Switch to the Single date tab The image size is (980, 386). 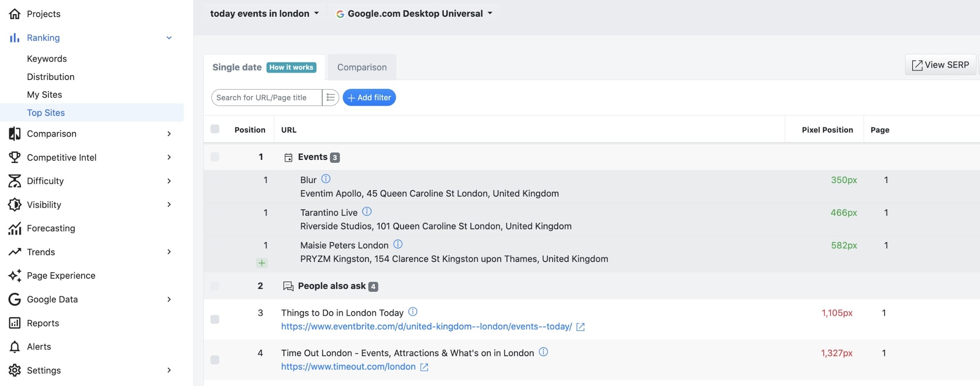click(237, 67)
